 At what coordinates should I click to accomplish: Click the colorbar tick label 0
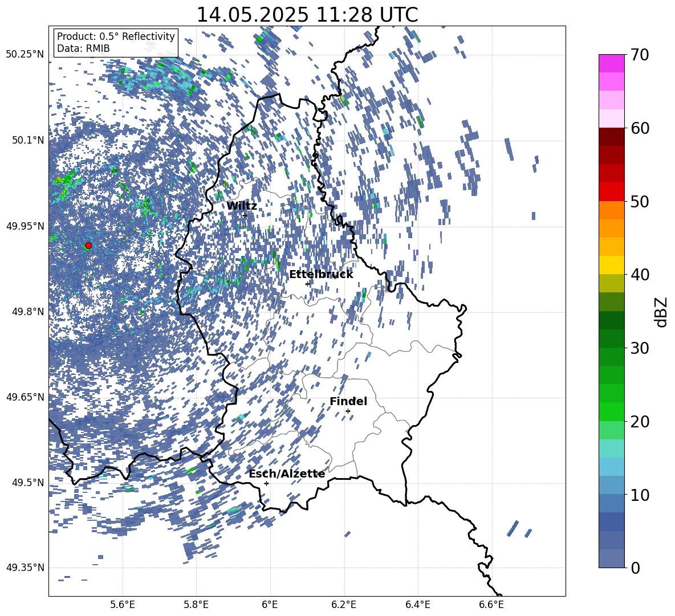pyautogui.click(x=635, y=568)
